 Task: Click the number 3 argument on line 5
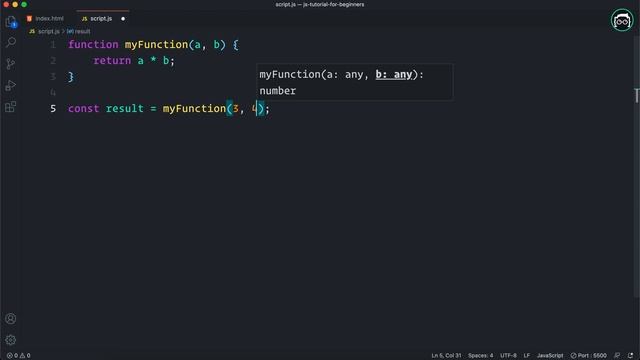pyautogui.click(x=236, y=109)
